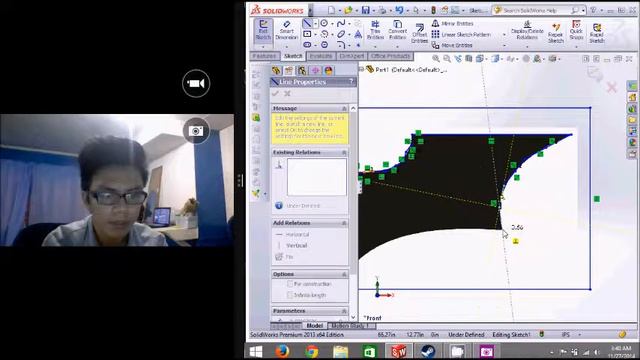640x360 pixels.
Task: Click the Existing Relations list box
Action: [317, 177]
